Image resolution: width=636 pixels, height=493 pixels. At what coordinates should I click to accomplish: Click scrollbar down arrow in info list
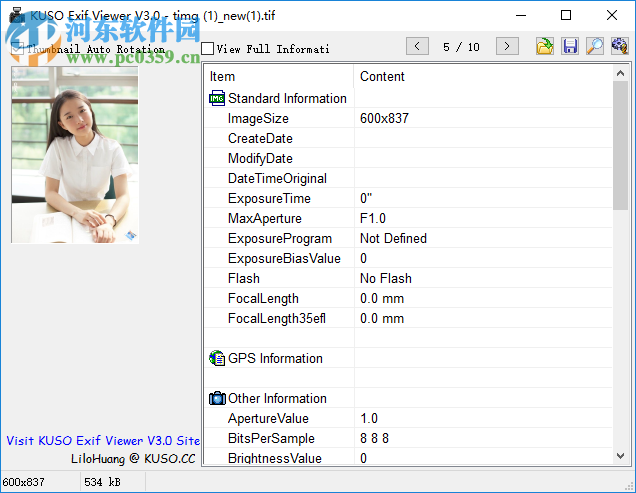pos(620,456)
